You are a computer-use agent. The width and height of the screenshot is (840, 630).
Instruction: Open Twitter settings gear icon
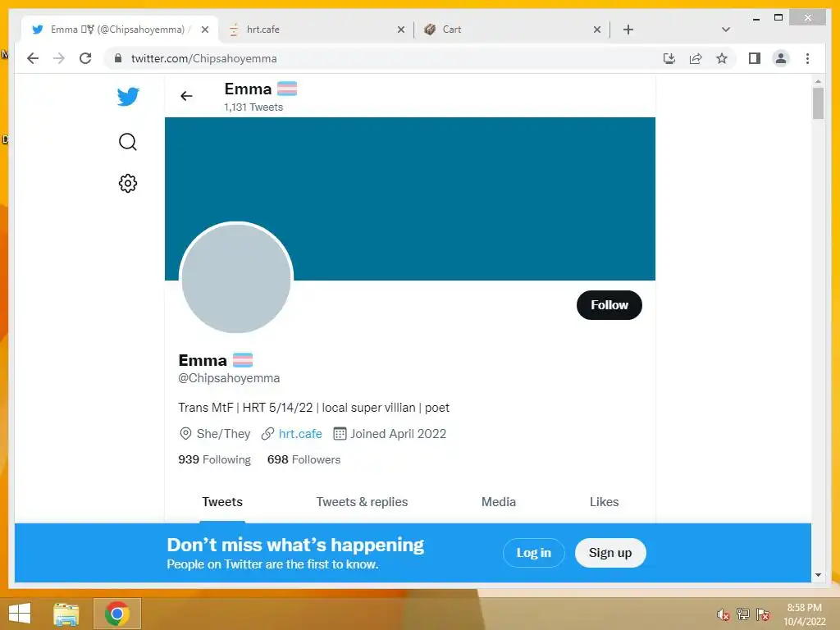click(x=127, y=183)
